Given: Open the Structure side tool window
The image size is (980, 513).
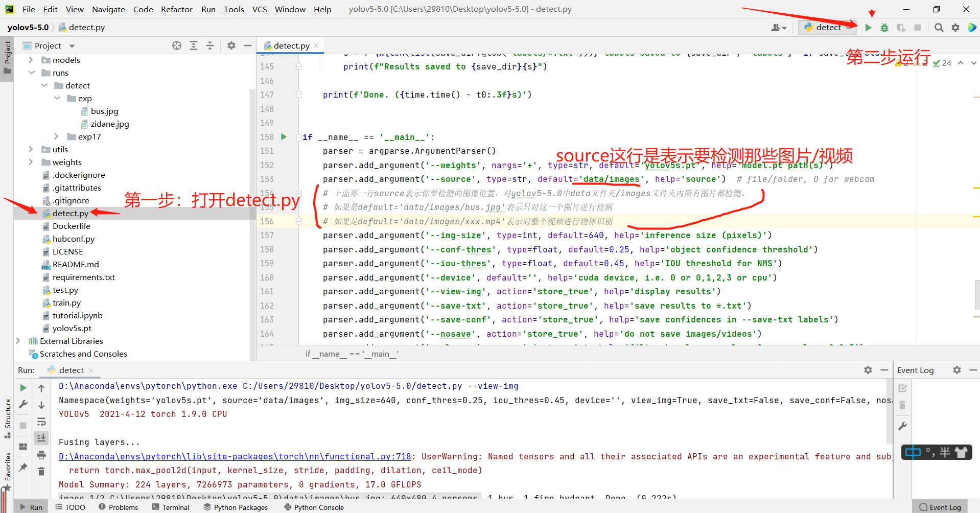Looking at the screenshot, I should [7, 418].
